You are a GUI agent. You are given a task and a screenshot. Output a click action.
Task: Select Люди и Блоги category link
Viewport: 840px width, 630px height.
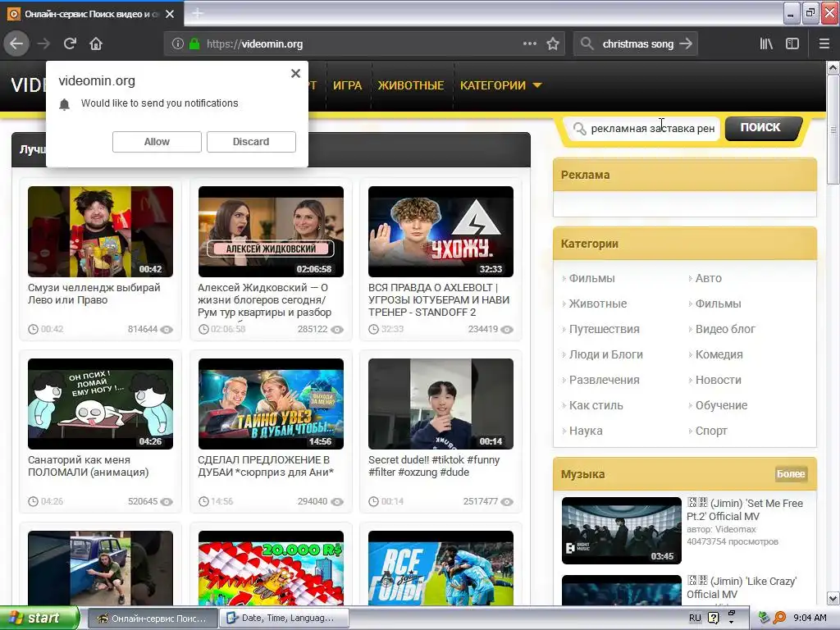[x=605, y=354]
